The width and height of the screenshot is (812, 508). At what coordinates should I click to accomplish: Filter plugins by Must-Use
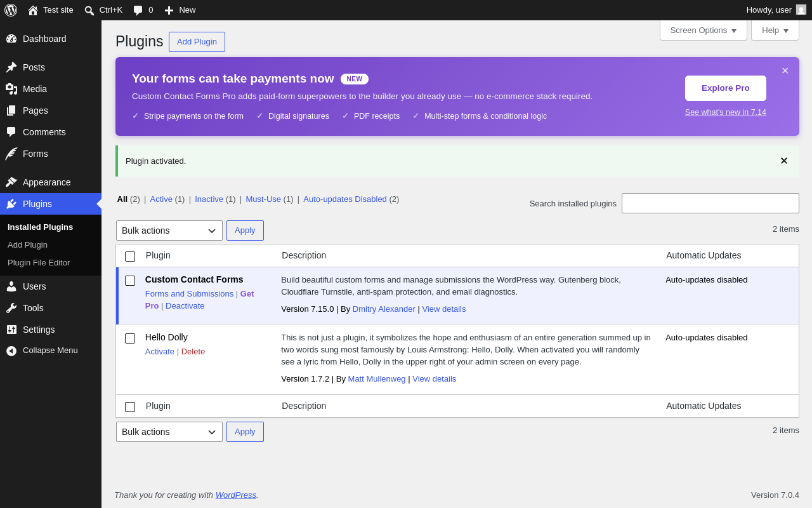click(x=263, y=199)
